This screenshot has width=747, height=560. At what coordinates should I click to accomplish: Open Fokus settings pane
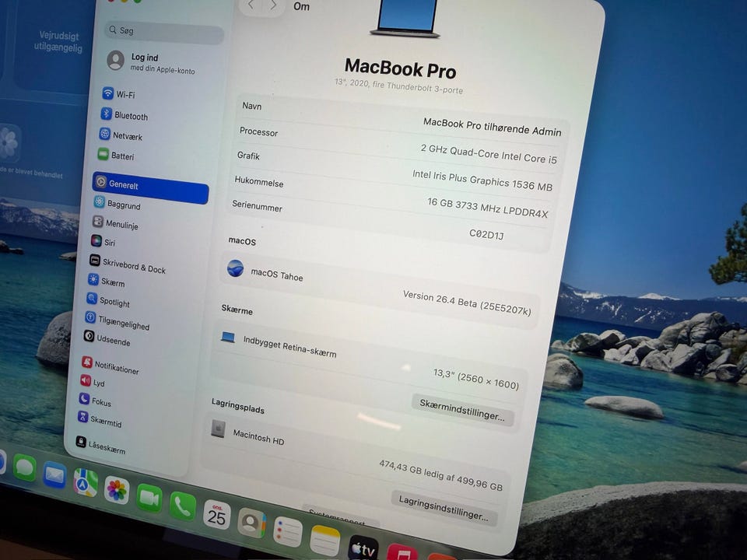point(95,401)
